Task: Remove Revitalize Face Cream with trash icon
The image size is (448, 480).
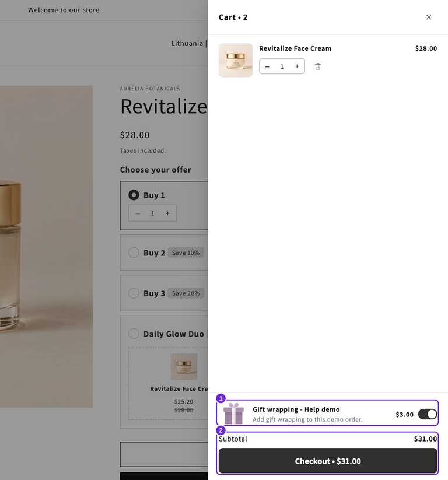Action: (x=317, y=66)
